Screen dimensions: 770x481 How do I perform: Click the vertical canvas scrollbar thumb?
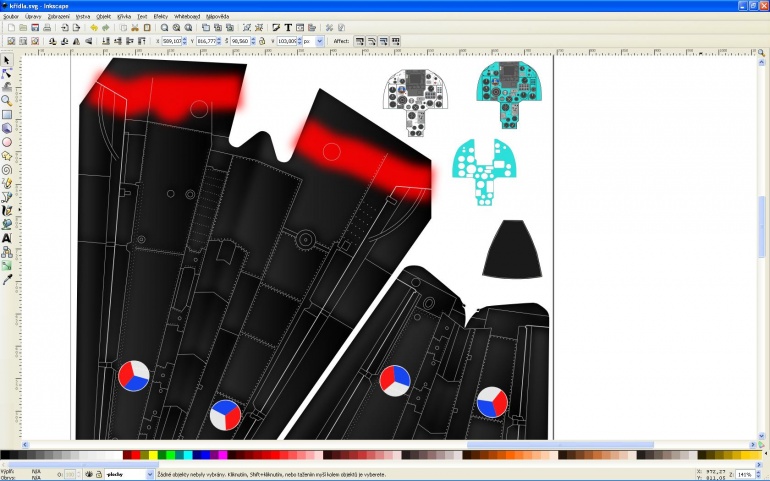tap(762, 226)
